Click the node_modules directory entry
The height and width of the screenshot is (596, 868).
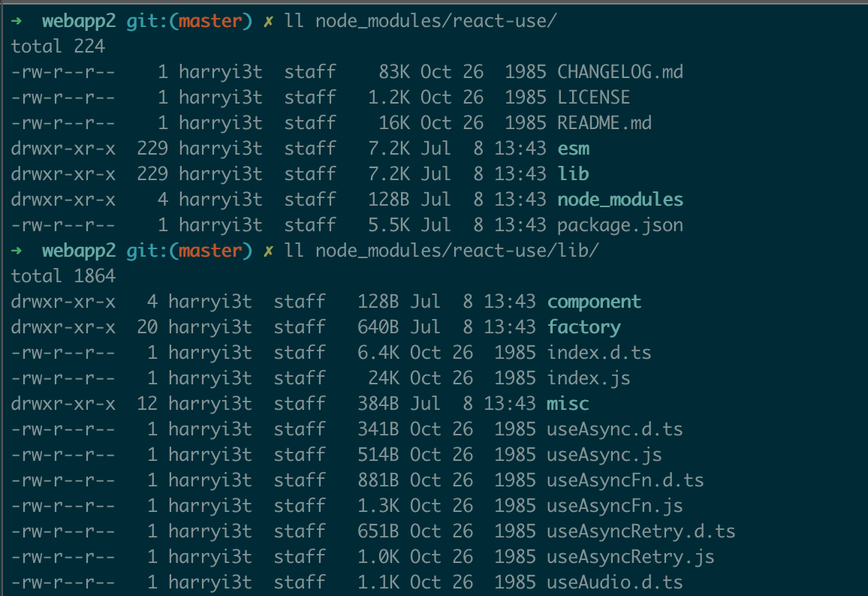point(620,199)
